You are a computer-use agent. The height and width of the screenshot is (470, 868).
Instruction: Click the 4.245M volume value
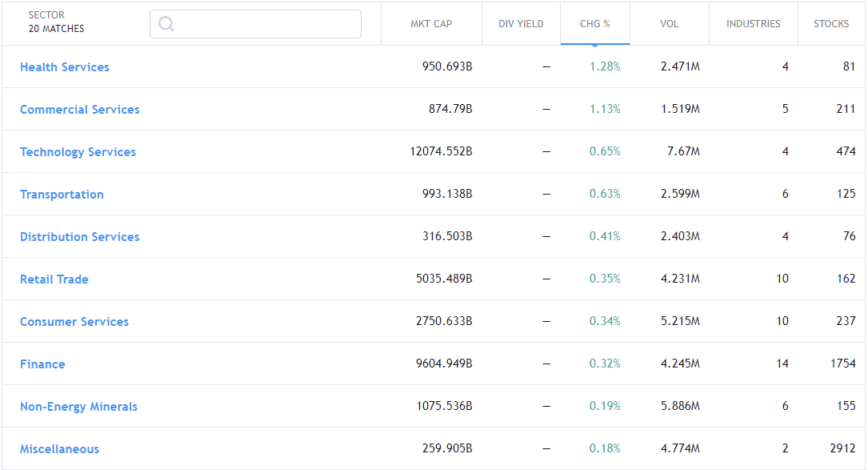click(680, 364)
